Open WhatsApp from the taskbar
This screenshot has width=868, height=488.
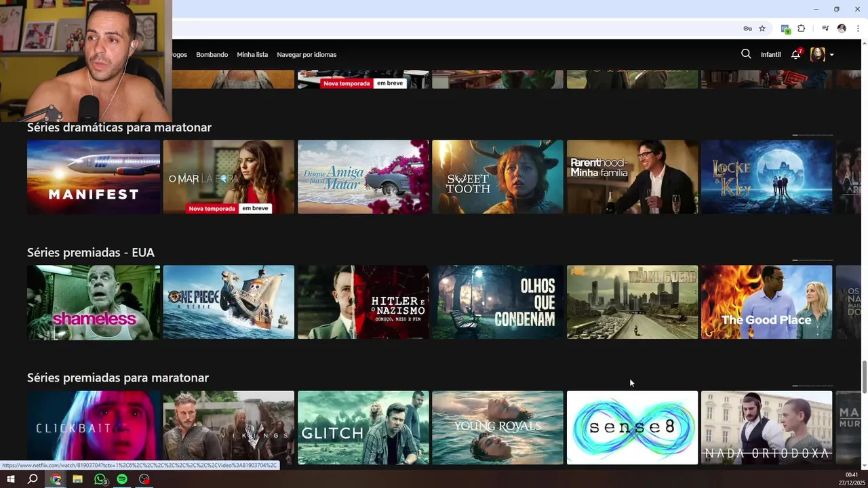[x=100, y=479]
